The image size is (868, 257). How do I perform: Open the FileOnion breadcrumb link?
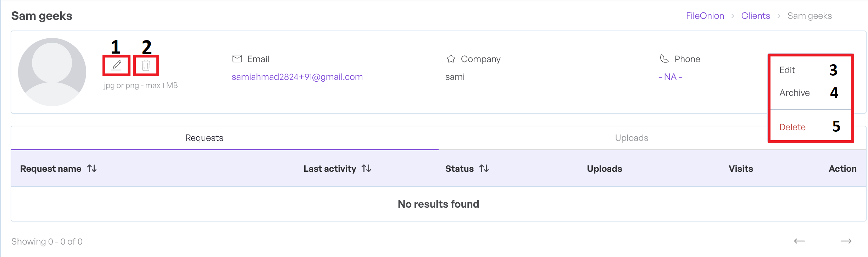[705, 16]
